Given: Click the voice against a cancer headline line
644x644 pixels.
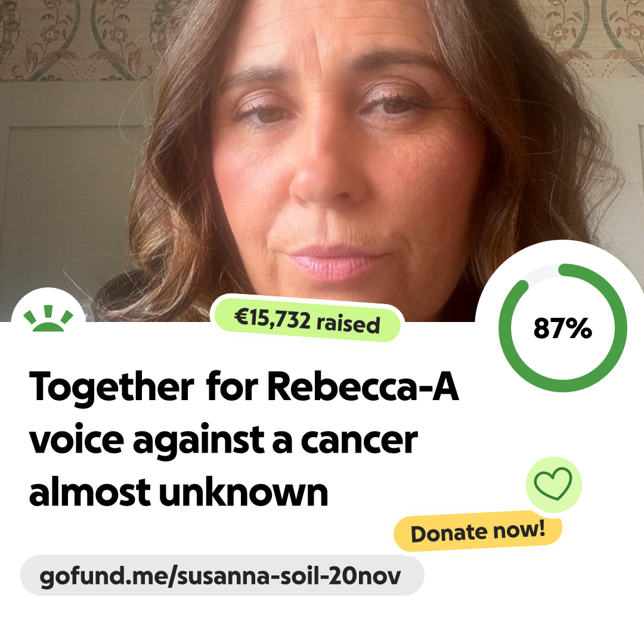Looking at the screenshot, I should click(224, 440).
